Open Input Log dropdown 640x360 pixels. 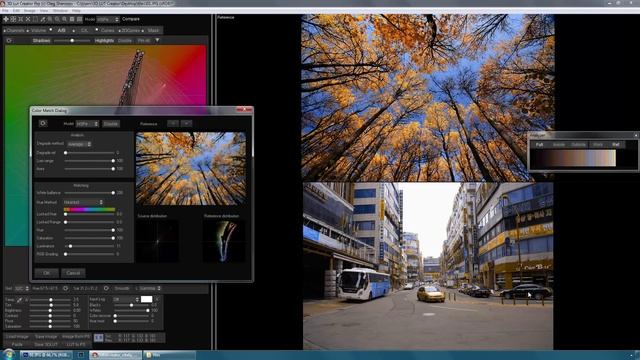[x=126, y=299]
